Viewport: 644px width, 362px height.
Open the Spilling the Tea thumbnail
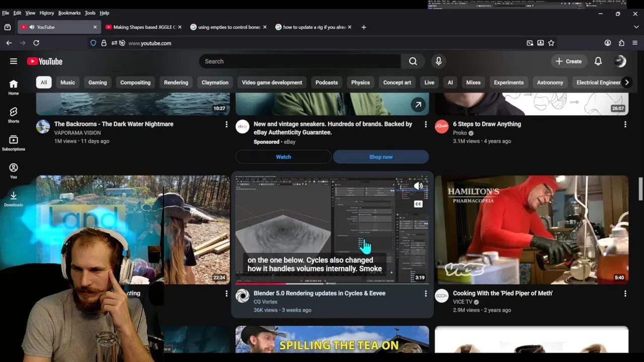[332, 339]
